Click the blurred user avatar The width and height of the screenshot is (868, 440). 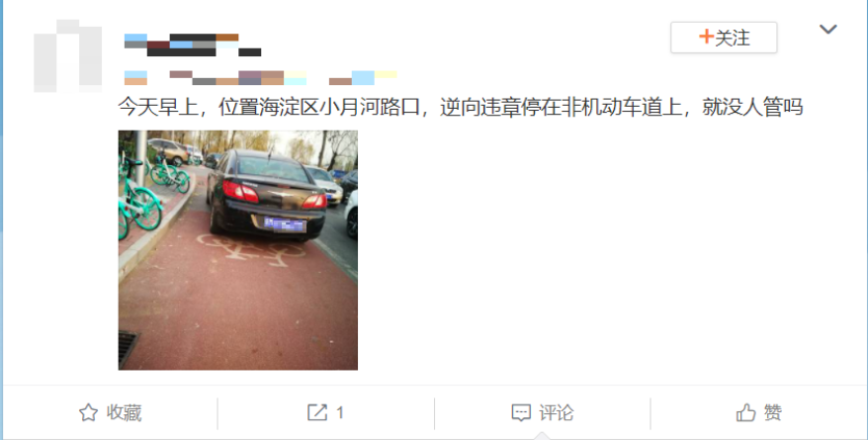(x=67, y=55)
